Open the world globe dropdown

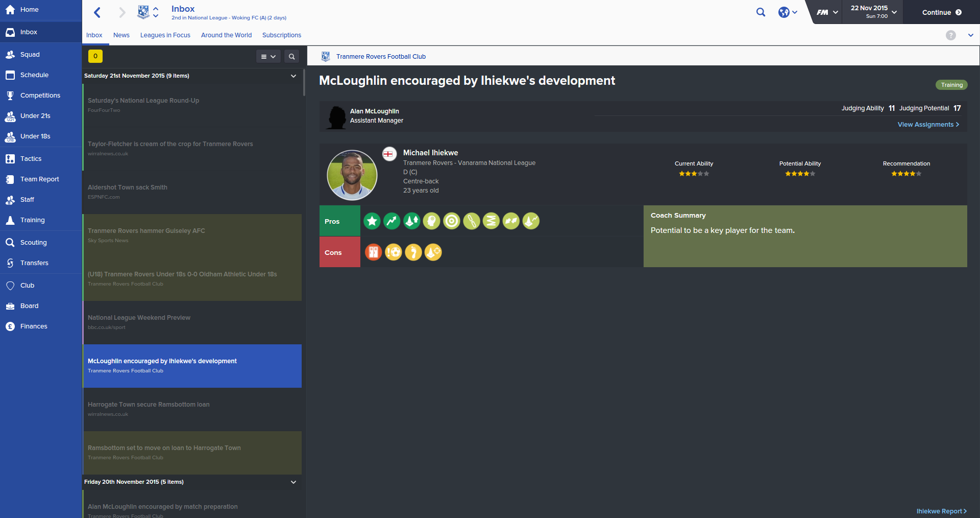tap(788, 12)
